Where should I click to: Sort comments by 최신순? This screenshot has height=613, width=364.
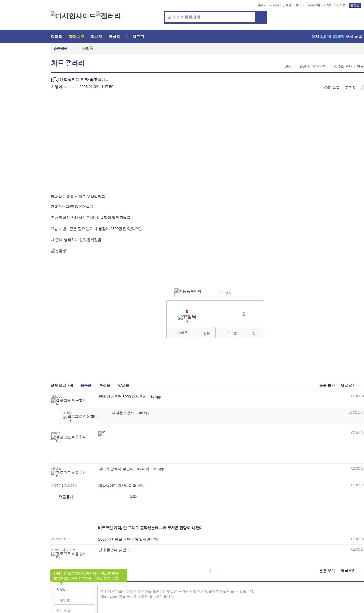[105, 385]
